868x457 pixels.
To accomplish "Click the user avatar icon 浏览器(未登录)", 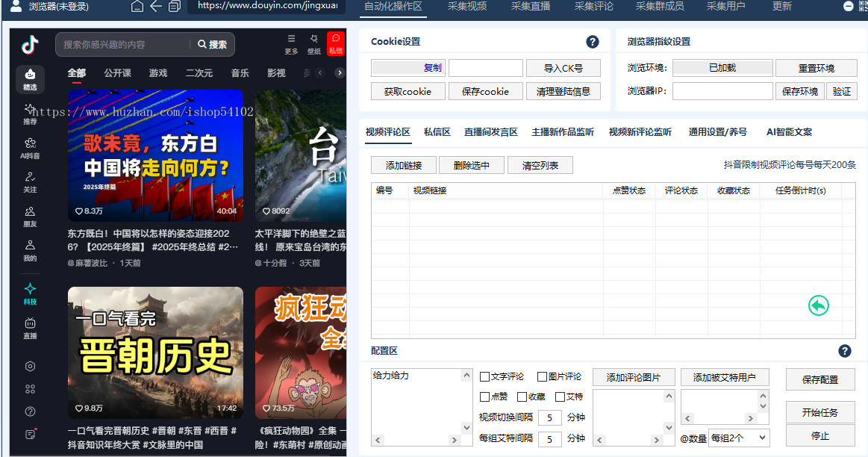I will pos(16,6).
